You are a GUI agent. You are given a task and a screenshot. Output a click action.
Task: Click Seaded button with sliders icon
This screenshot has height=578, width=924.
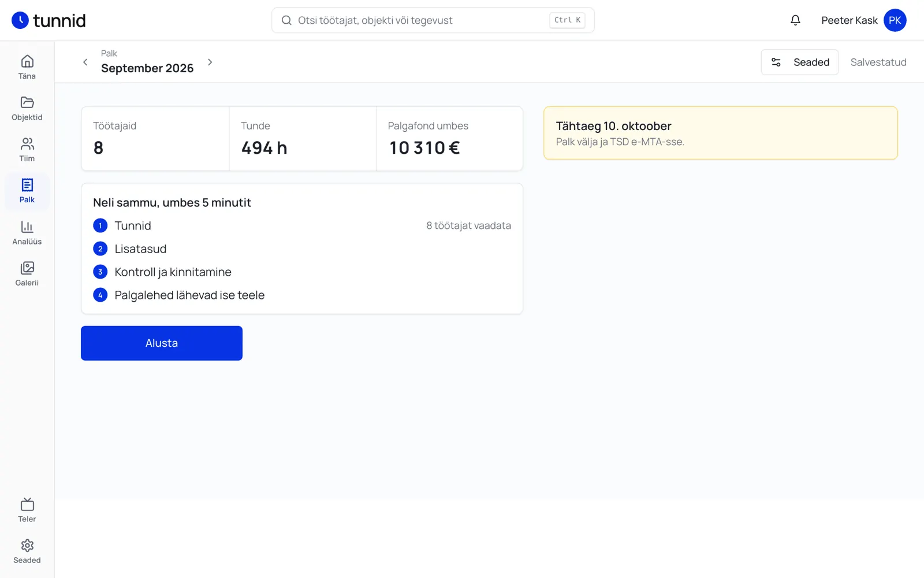800,62
